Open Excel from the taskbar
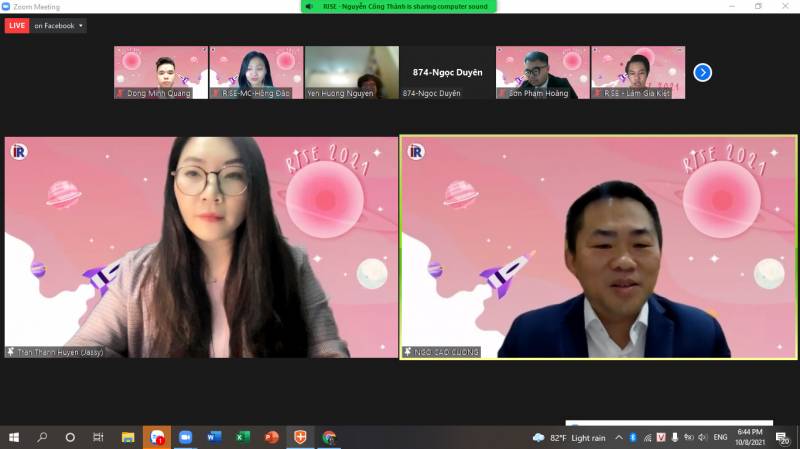The image size is (800, 449). (x=242, y=437)
